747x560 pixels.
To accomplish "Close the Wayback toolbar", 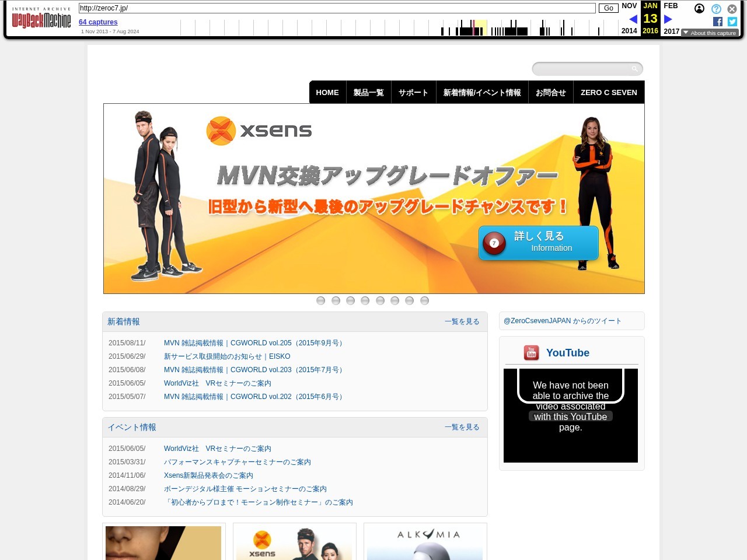I will (x=732, y=9).
